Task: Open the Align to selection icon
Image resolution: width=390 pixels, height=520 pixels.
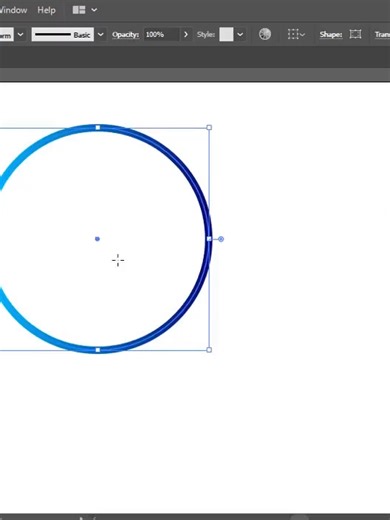Action: [296, 34]
